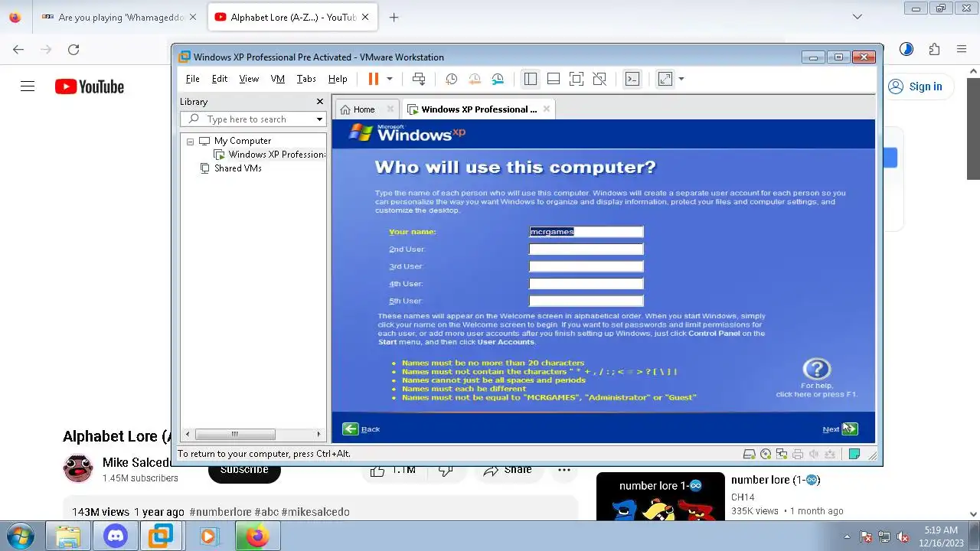Click the Your name input field

point(586,232)
